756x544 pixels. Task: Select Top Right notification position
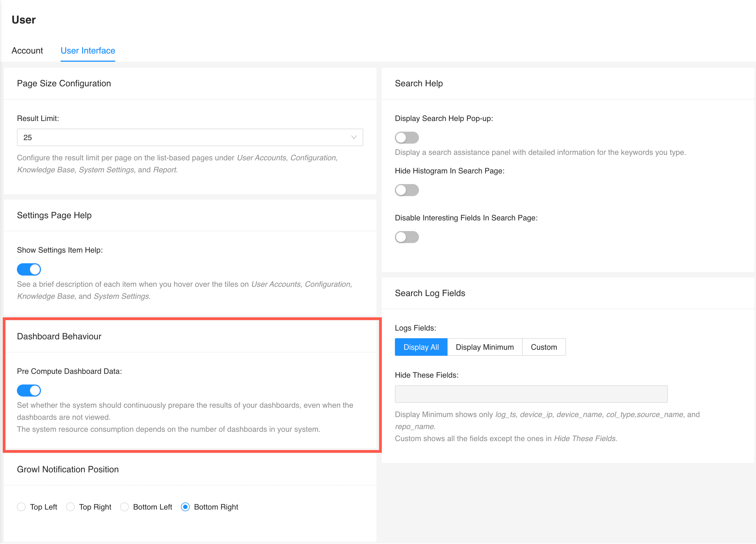coord(70,507)
